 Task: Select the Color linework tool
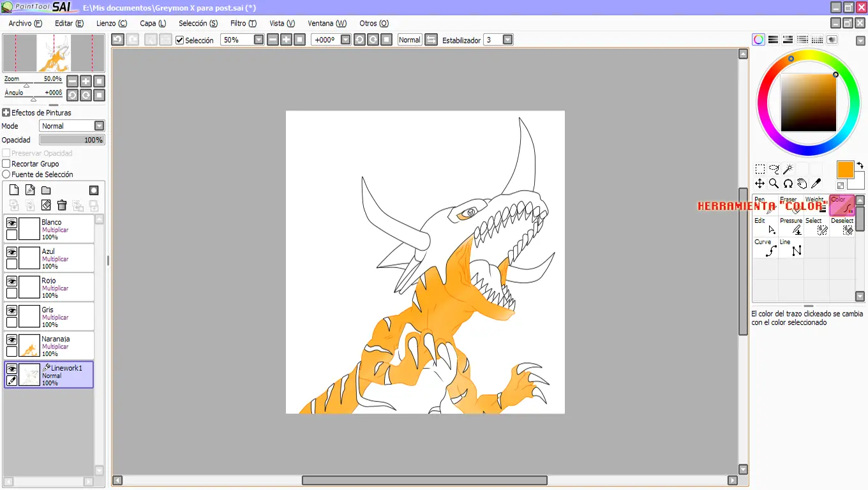tap(842, 205)
